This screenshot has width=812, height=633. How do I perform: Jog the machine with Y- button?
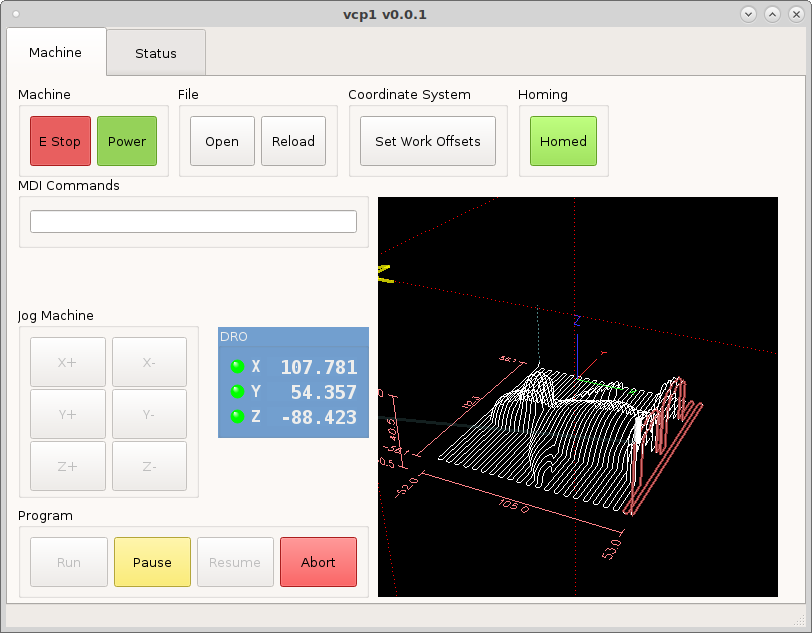pos(149,414)
